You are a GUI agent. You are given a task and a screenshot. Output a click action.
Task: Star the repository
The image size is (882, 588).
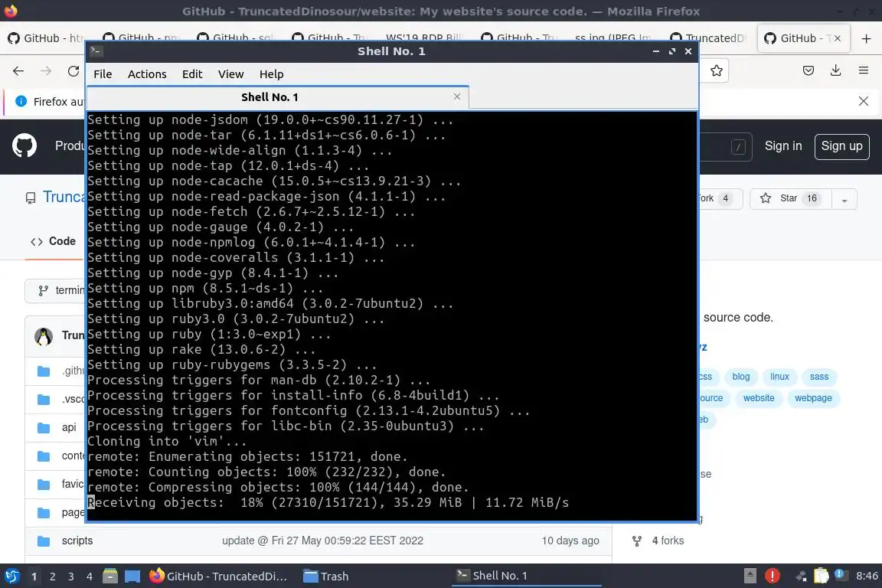coord(789,198)
